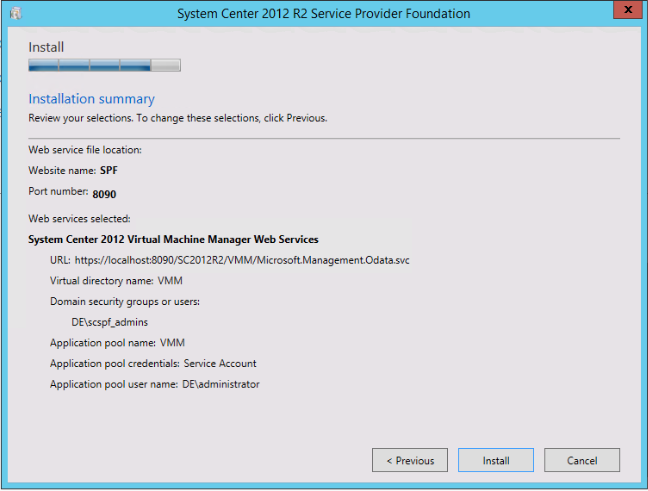Click the Review your selections instruction text
Screen dimensions: 648x491
point(177,118)
